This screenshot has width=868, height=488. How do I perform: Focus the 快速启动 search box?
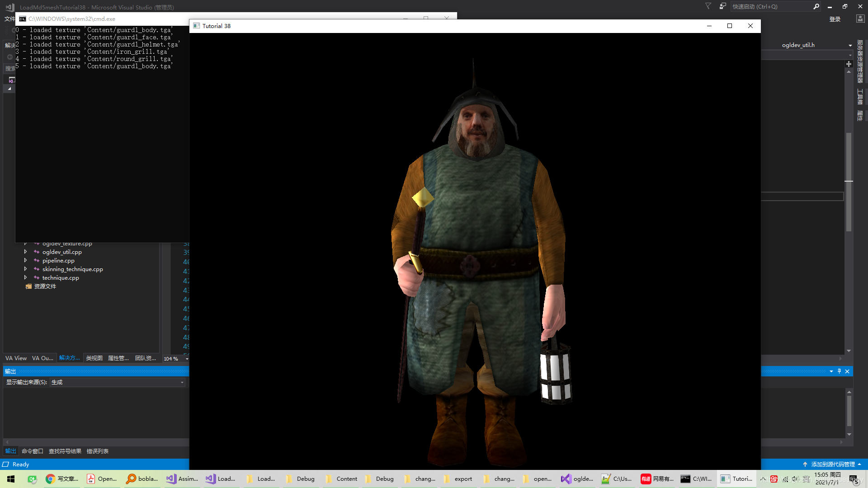(771, 6)
